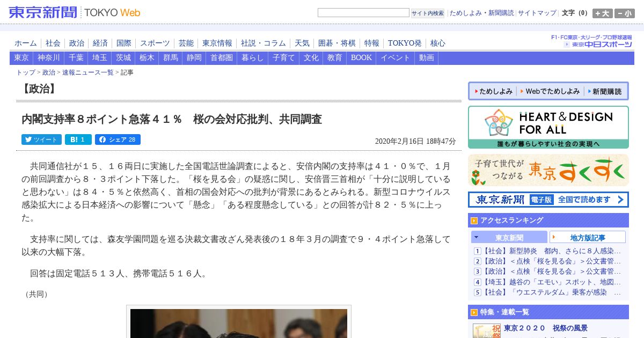Increase text size with the 大 button

tap(602, 13)
